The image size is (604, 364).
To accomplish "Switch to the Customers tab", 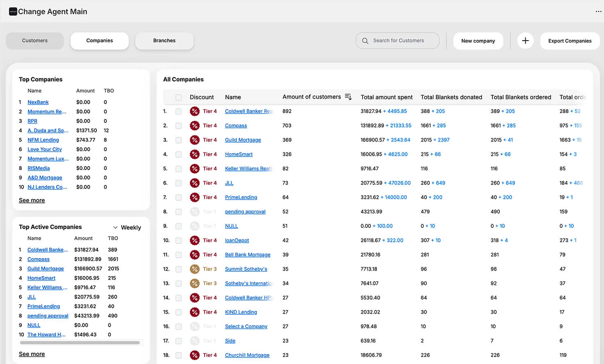I will tap(35, 41).
